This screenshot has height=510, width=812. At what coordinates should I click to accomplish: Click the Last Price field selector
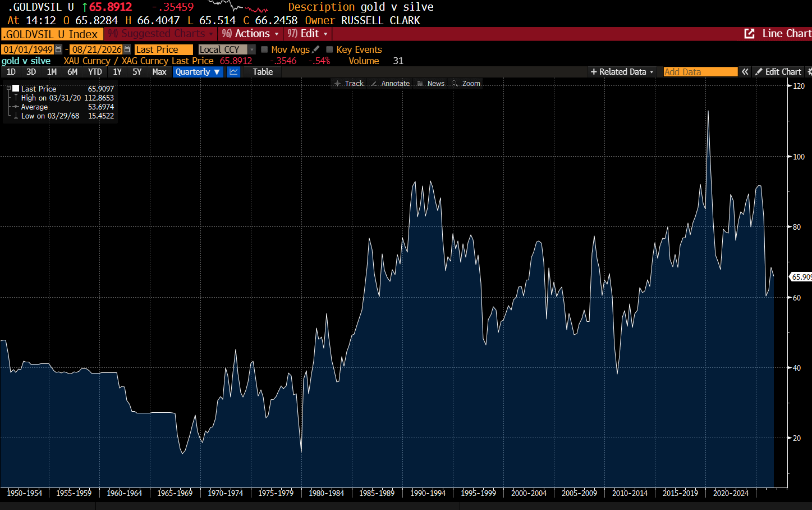(x=164, y=49)
